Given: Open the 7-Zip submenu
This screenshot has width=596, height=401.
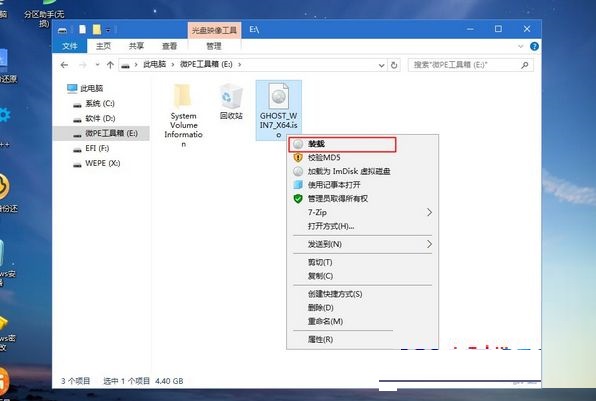Looking at the screenshot, I should pos(362,212).
